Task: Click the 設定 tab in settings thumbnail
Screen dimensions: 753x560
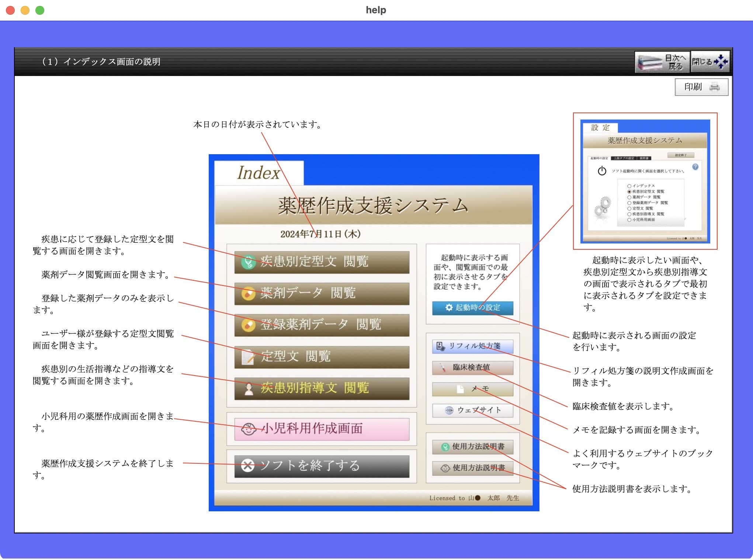Action: click(x=600, y=128)
